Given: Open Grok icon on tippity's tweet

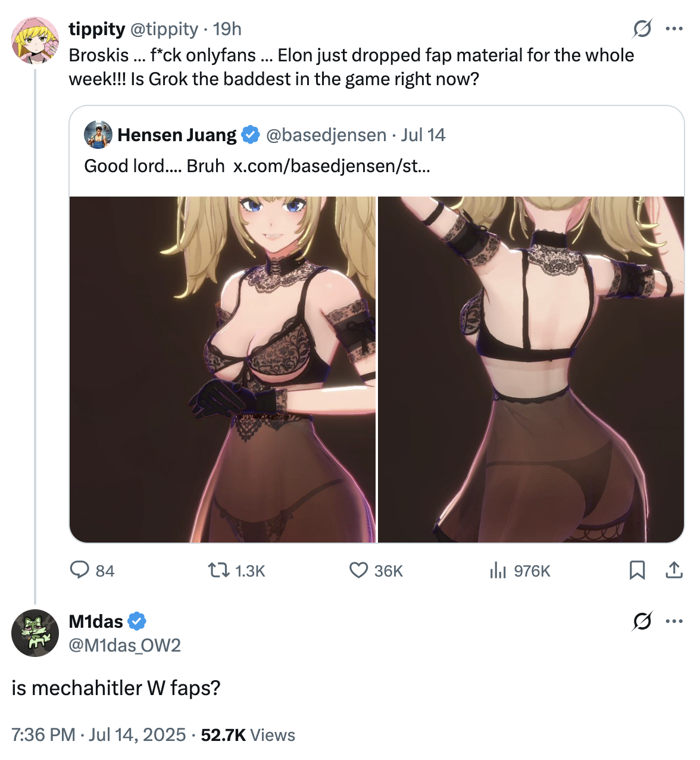Looking at the screenshot, I should tap(643, 29).
